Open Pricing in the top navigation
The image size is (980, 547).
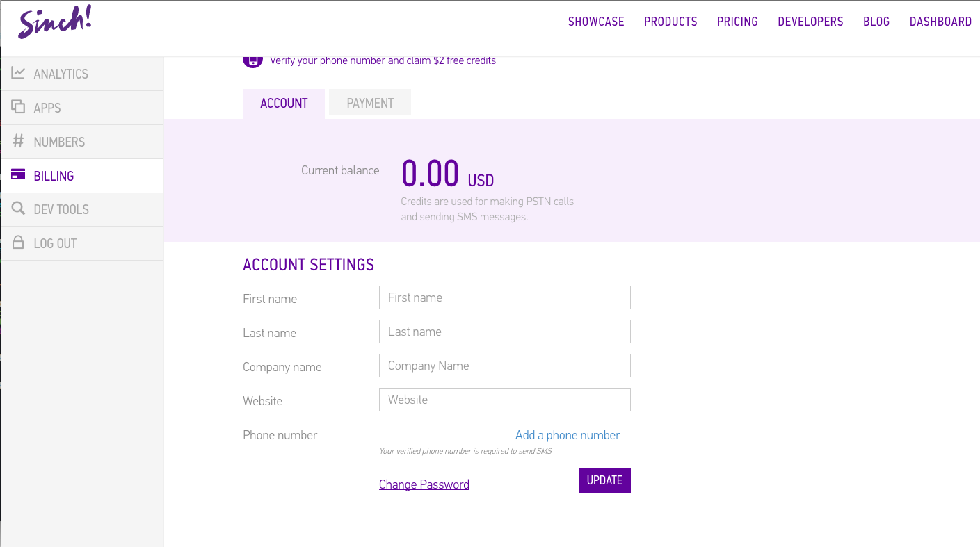(x=737, y=22)
